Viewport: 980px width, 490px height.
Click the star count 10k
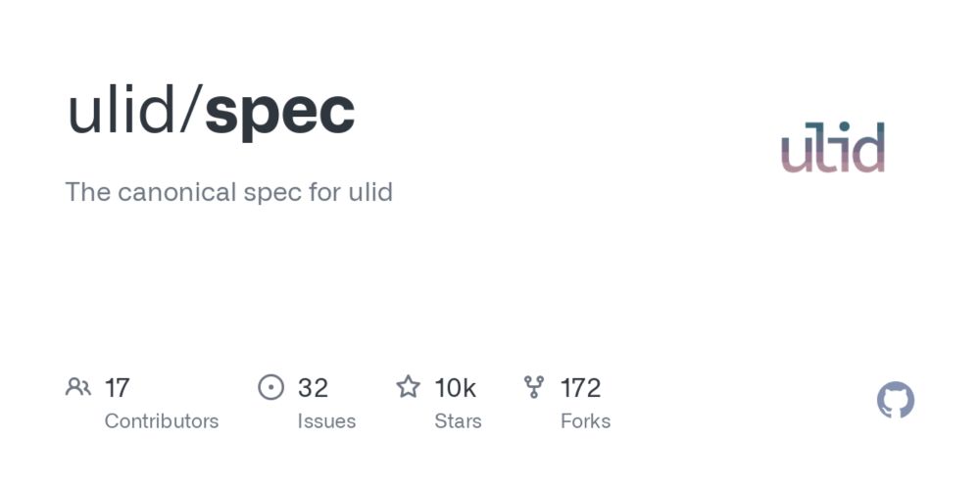pyautogui.click(x=455, y=388)
